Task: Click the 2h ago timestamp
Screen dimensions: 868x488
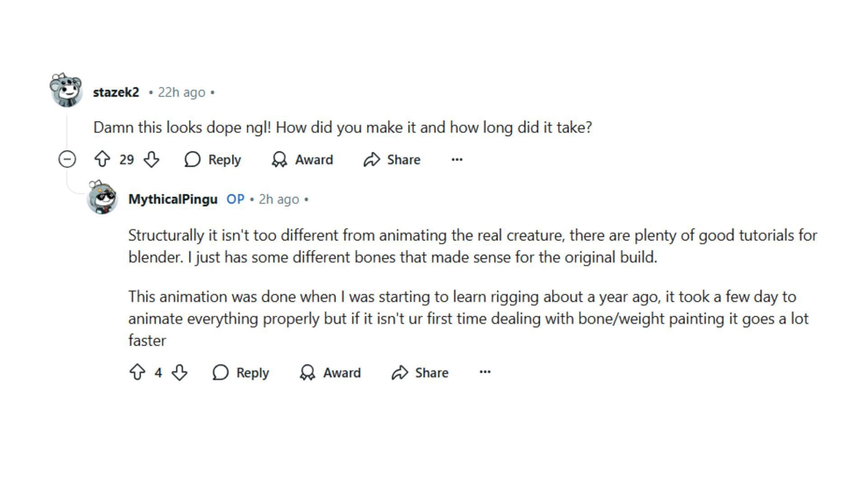Action: click(278, 199)
